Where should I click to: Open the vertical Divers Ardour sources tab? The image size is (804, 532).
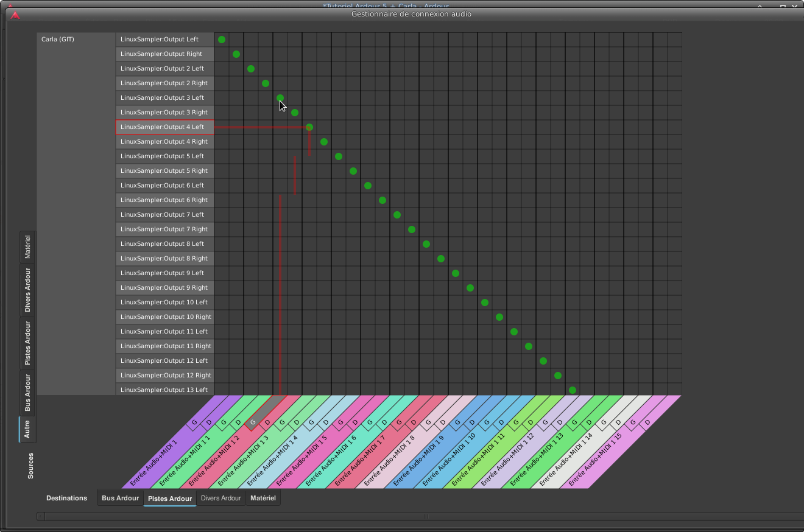click(x=27, y=290)
